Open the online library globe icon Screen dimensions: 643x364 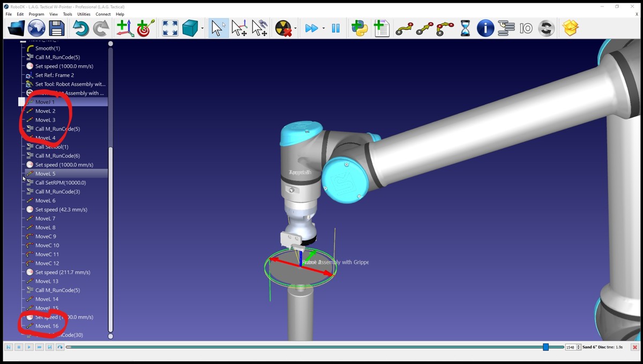(x=36, y=28)
